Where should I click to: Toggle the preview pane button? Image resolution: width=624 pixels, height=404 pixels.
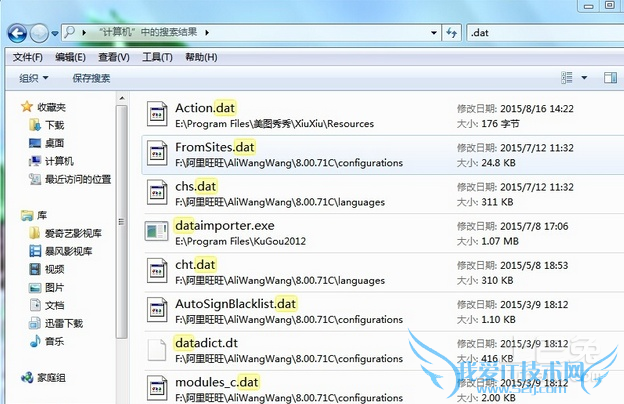(x=610, y=78)
